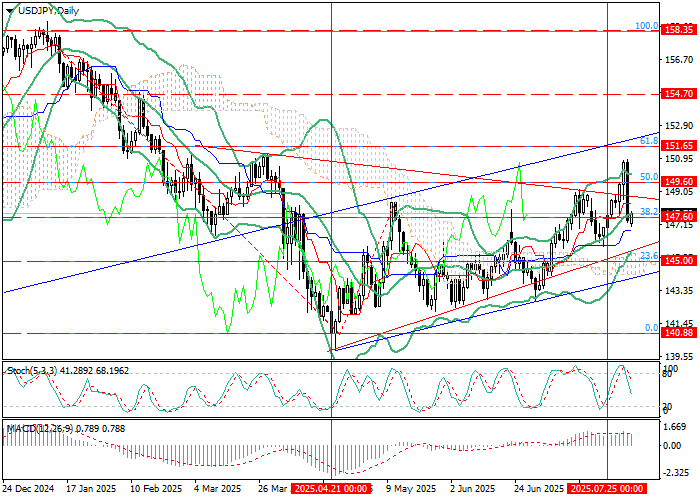Click the 150.95 price scale value
The height and width of the screenshot is (500, 700).
[x=680, y=158]
